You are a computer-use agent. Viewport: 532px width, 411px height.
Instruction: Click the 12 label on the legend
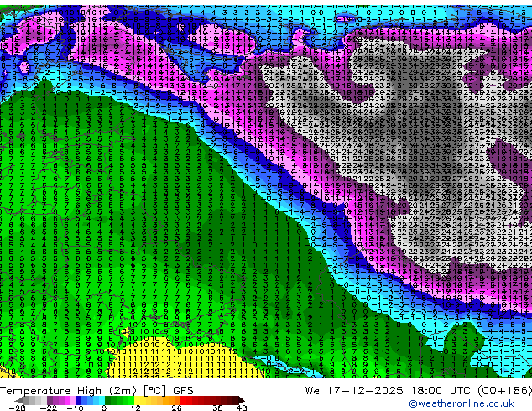(x=136, y=408)
